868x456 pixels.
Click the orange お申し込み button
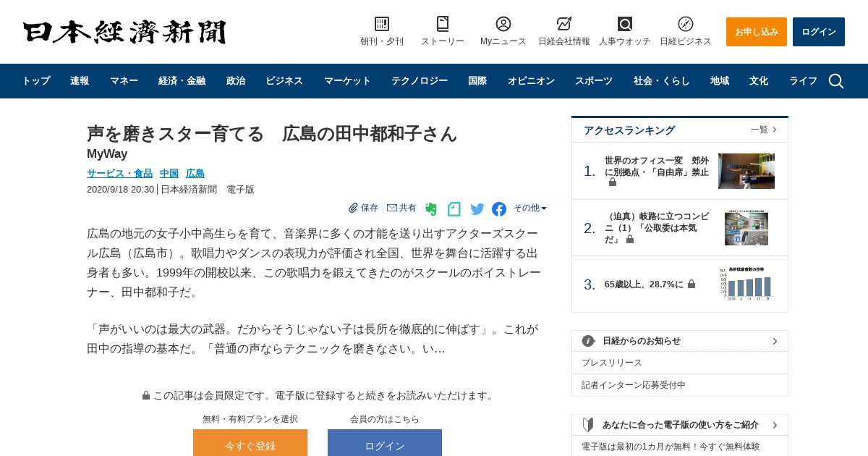pos(757,32)
